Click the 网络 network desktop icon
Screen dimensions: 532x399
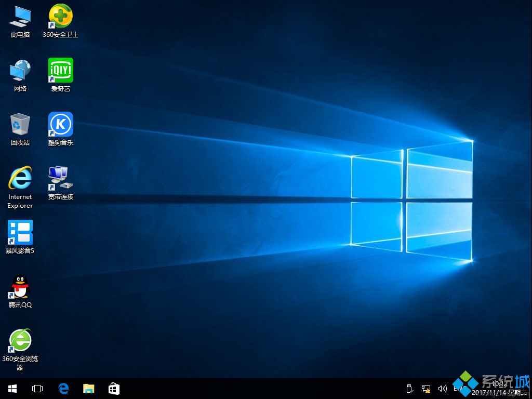(x=20, y=71)
